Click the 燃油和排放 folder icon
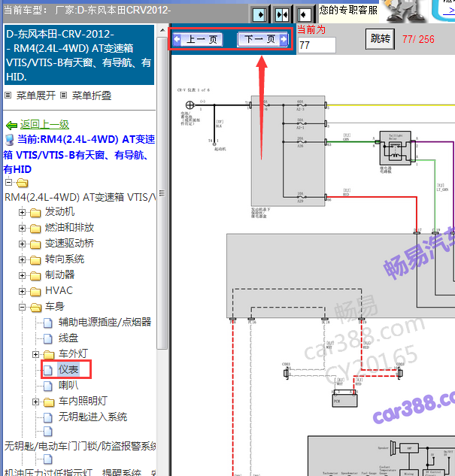 click(x=35, y=229)
